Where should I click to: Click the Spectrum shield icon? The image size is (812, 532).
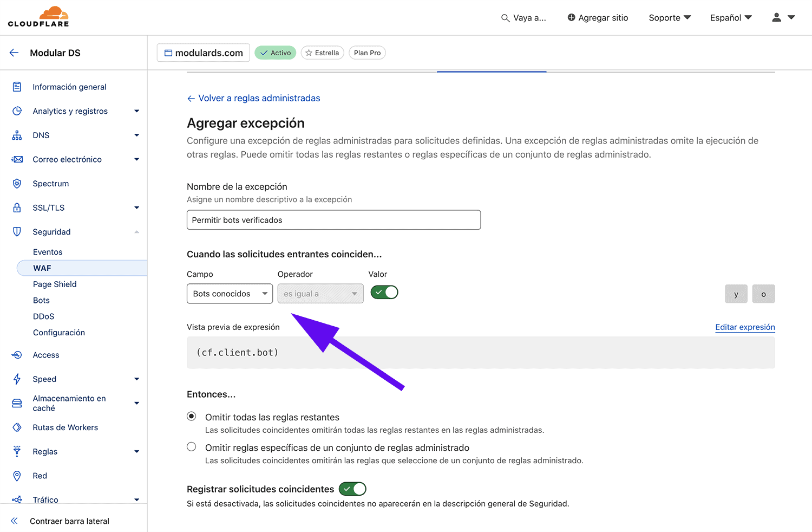coord(17,184)
